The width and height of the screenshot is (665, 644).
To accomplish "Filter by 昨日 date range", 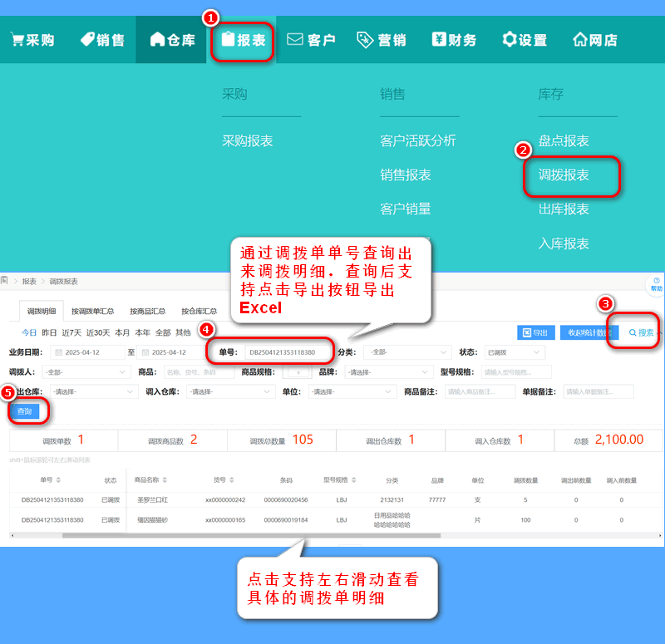I will pyautogui.click(x=49, y=333).
